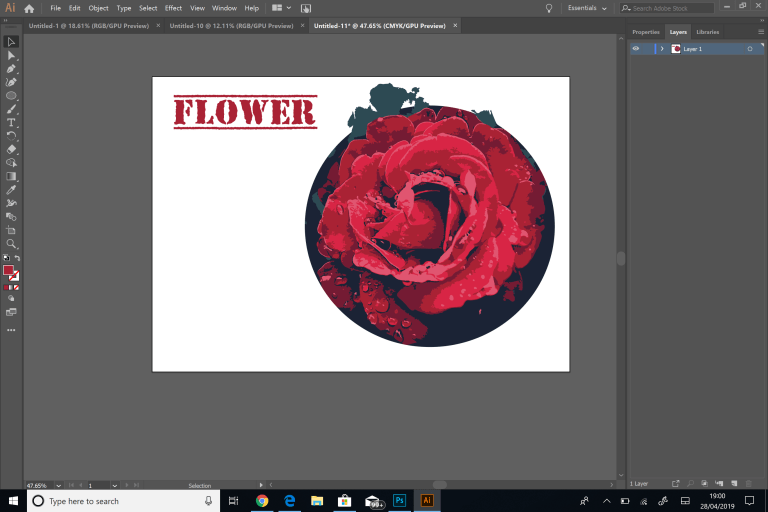Open the Discover lightbulb icon
The width and height of the screenshot is (768, 512).
tap(549, 8)
